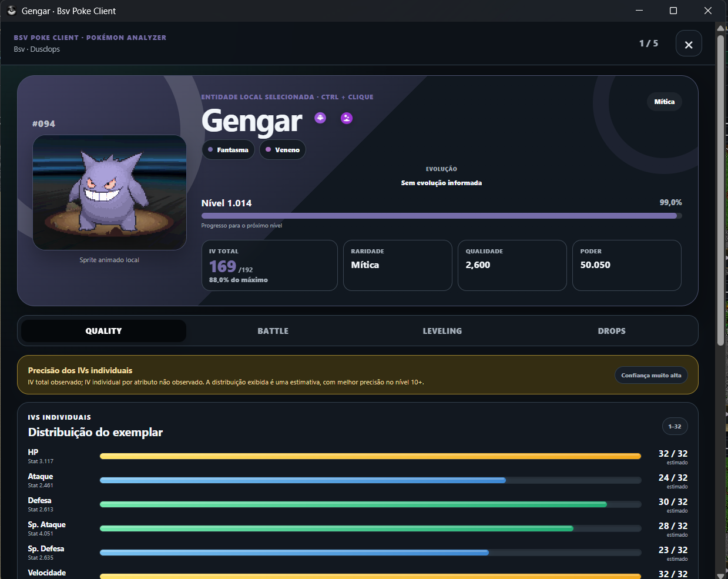Click the IV TOTAL 169 card
The height and width of the screenshot is (579, 728).
tap(270, 265)
